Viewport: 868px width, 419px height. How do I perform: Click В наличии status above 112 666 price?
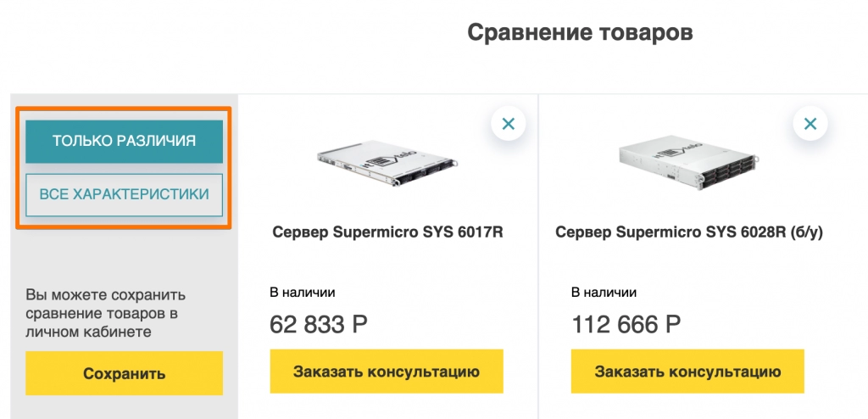pyautogui.click(x=604, y=292)
